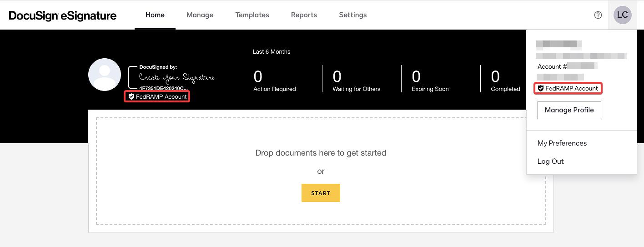Go to the Templates tab
The height and width of the screenshot is (247, 644).
(x=252, y=15)
